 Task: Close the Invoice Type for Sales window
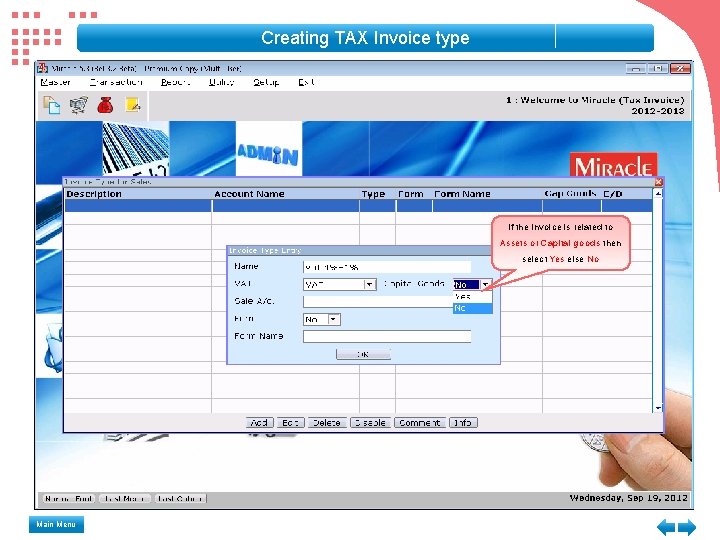coord(658,182)
